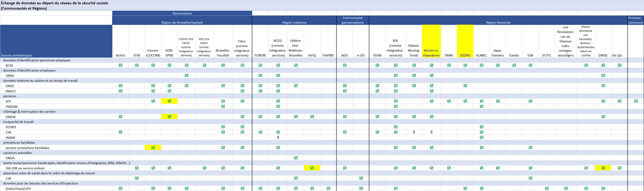Viewport: 644px width, 191px height.
Task: Click the INAMI checkmark under VLABEL
Action: pos(482,137)
